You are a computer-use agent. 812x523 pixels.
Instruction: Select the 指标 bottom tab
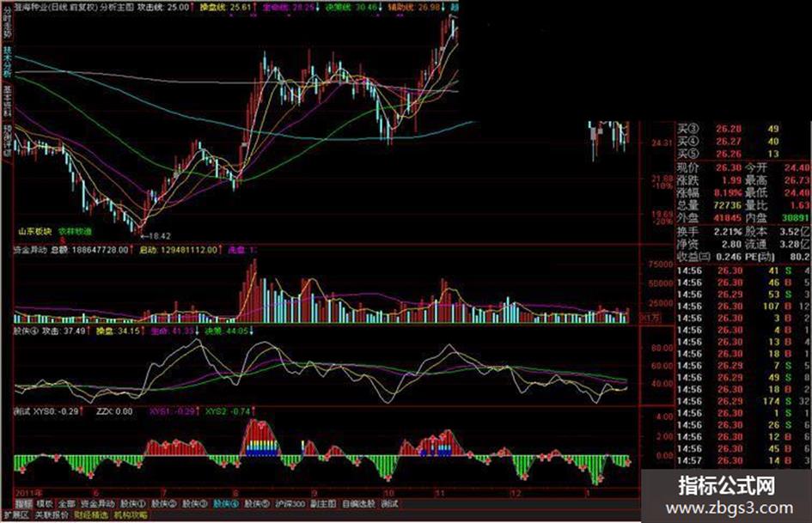click(23, 503)
